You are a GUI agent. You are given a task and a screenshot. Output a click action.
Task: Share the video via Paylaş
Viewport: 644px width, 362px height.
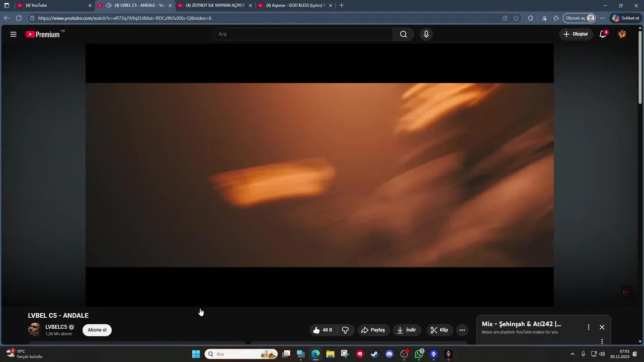pos(373,330)
